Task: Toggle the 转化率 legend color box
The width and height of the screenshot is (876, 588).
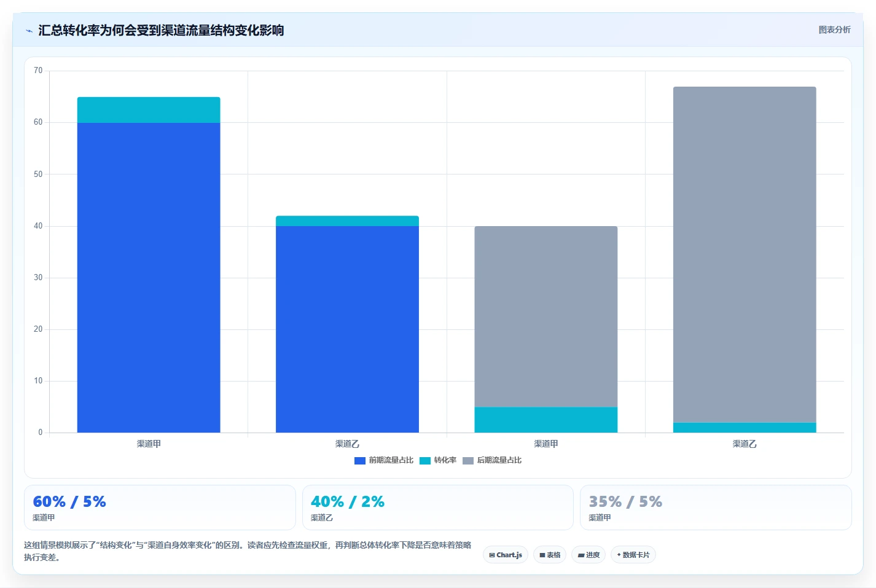Action: click(x=425, y=460)
